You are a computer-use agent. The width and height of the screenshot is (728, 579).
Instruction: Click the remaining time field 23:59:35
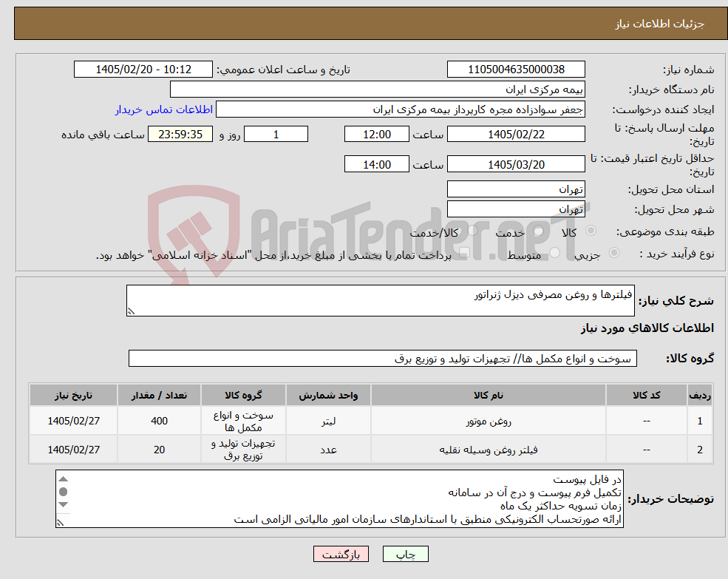point(180,135)
